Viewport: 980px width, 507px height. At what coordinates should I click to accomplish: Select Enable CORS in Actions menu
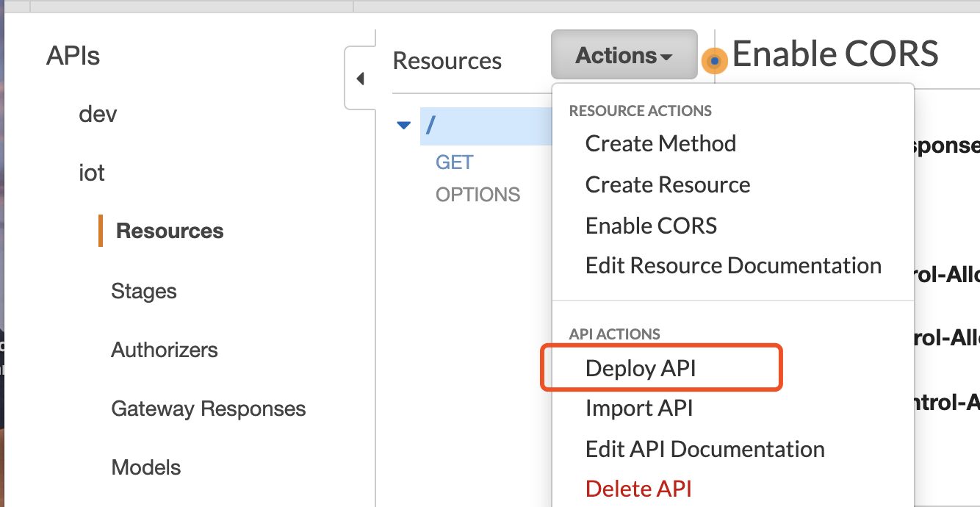(x=651, y=226)
